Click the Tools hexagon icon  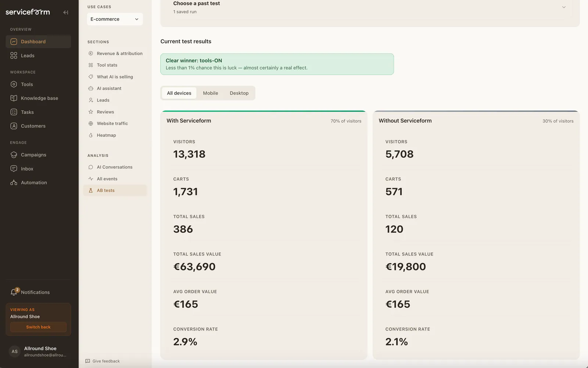click(14, 84)
